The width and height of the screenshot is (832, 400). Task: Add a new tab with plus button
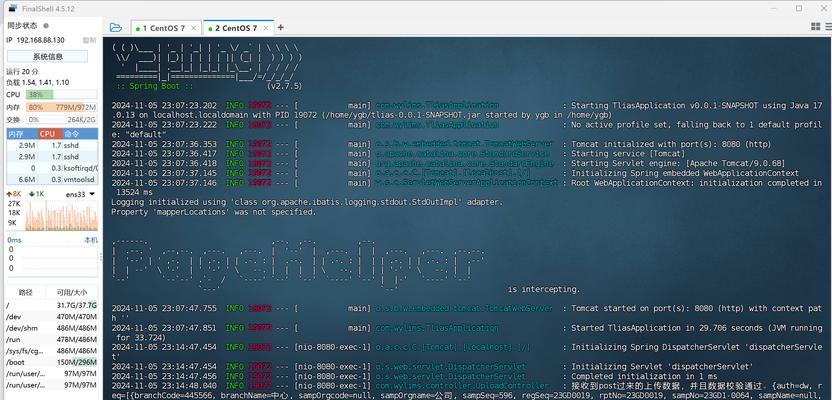(281, 28)
